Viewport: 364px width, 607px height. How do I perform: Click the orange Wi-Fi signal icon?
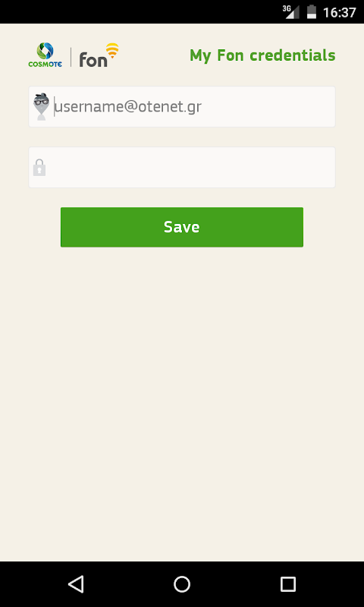pyautogui.click(x=112, y=51)
